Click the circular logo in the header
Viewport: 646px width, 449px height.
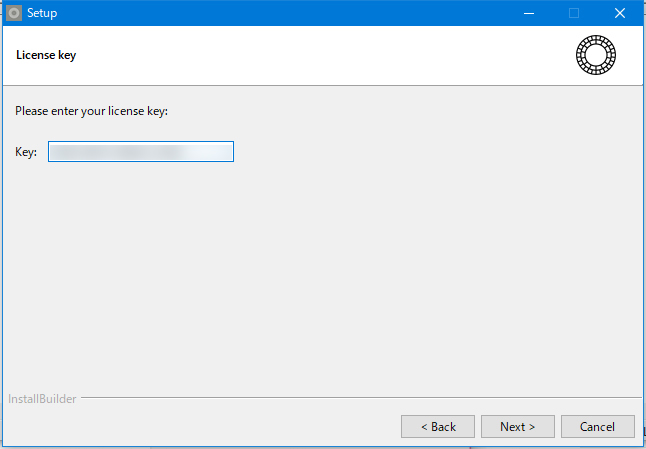[596, 55]
